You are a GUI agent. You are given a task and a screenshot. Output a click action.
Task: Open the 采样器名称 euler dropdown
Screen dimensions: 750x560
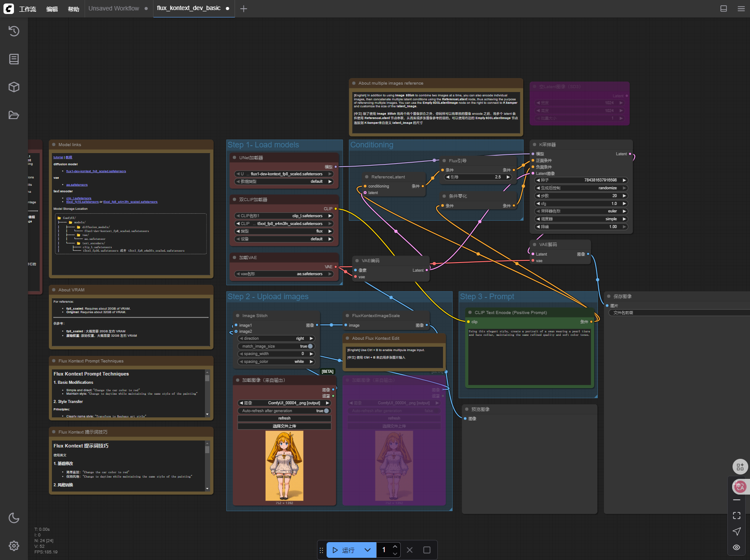pyautogui.click(x=581, y=211)
